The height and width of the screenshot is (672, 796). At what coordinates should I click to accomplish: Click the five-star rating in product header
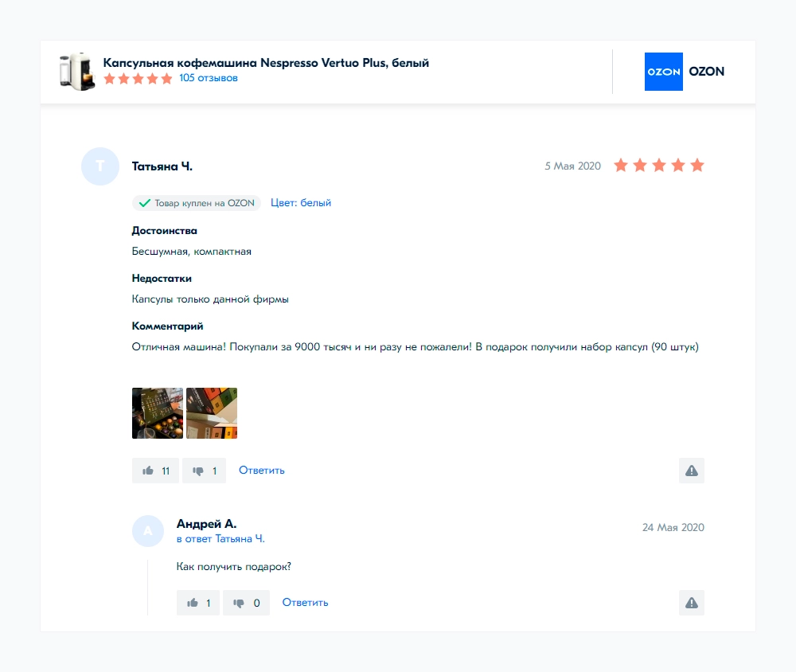pyautogui.click(x=138, y=79)
